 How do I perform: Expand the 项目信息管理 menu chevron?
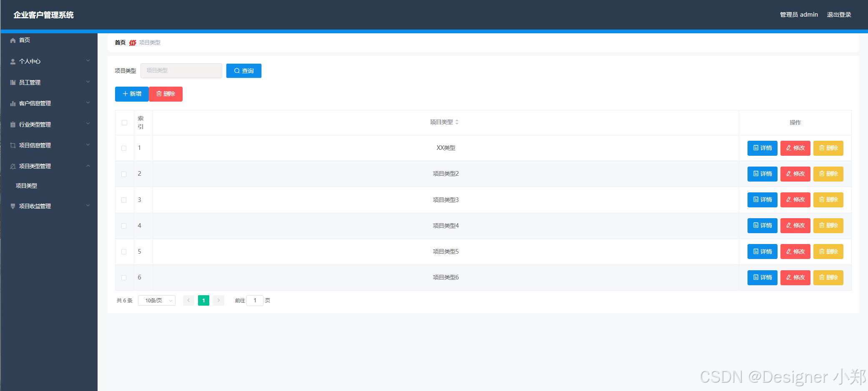point(88,145)
